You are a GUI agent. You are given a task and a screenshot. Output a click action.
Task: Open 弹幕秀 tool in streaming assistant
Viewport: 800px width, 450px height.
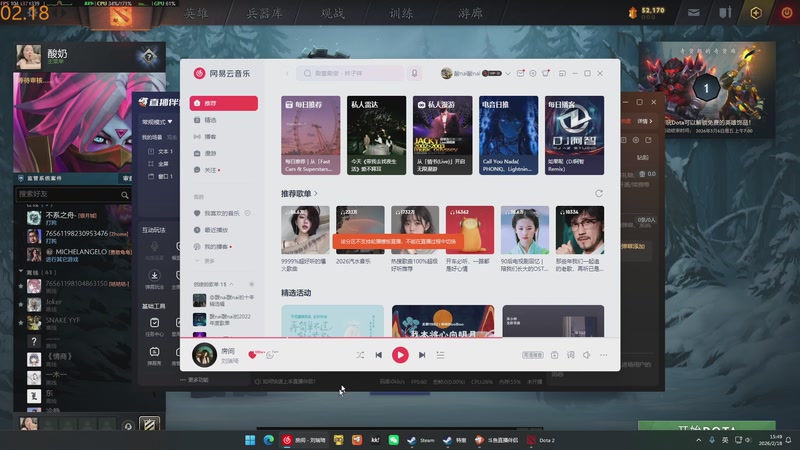click(x=154, y=356)
